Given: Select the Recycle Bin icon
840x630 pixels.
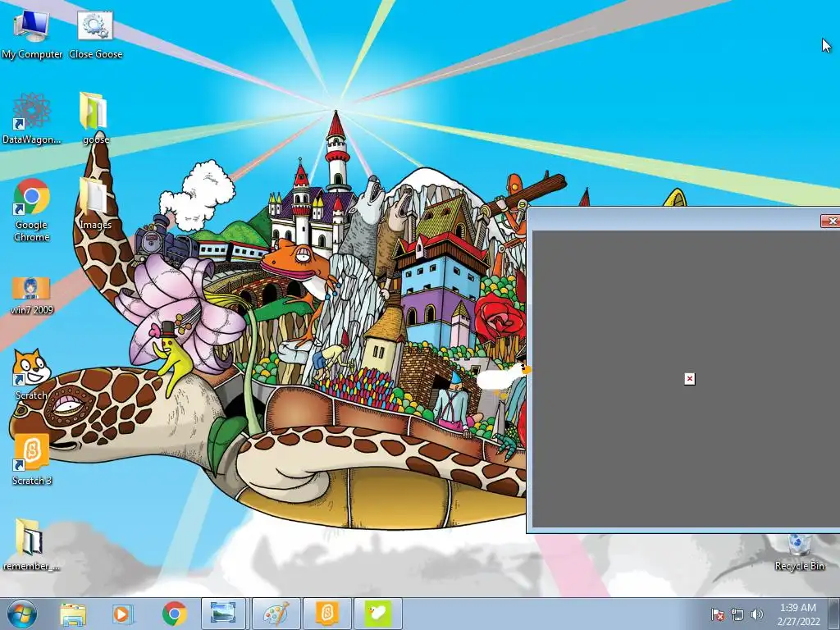Looking at the screenshot, I should [799, 552].
